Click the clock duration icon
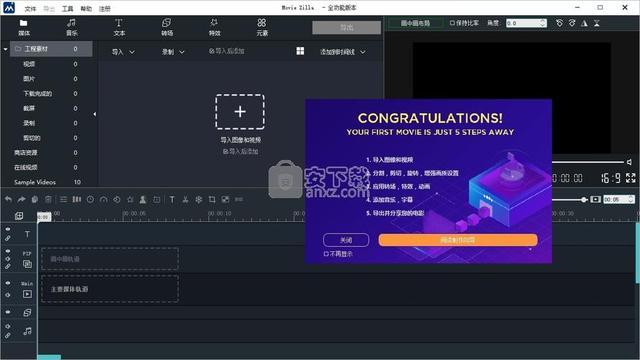This screenshot has width=640, height=360. pos(90,199)
